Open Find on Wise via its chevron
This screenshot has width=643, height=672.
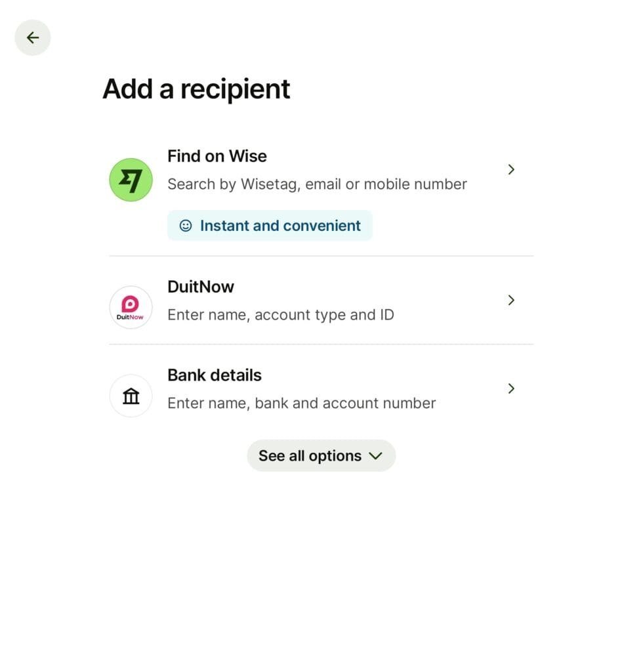point(511,169)
